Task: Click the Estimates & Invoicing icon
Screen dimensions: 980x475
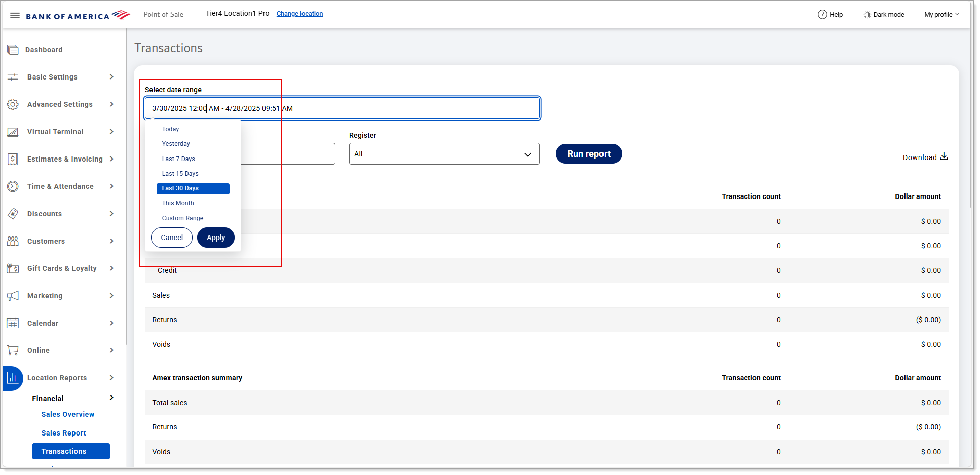Action: tap(13, 159)
